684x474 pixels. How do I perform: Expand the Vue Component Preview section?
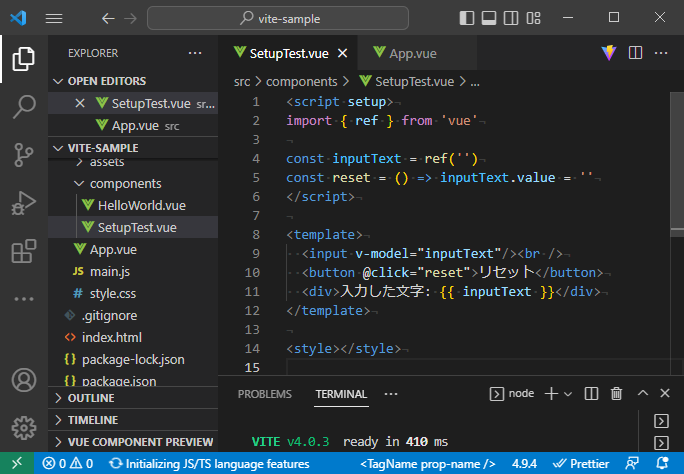(x=133, y=442)
